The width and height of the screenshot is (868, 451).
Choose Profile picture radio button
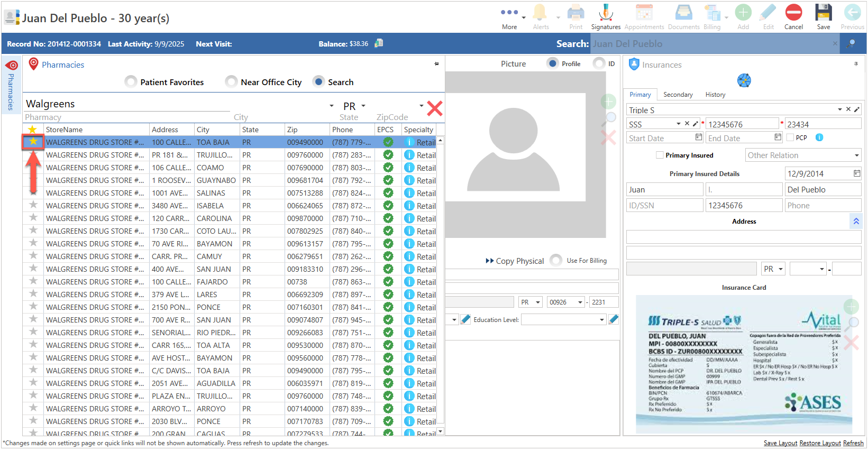click(x=553, y=63)
